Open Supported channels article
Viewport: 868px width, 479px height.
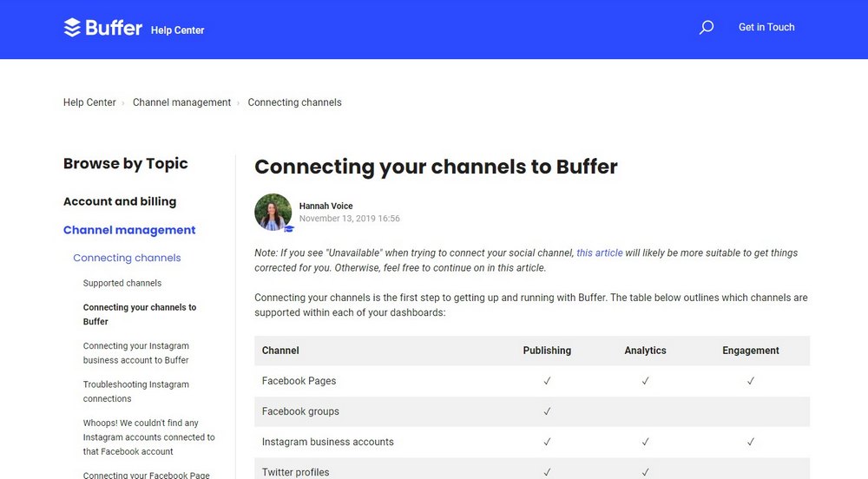(x=122, y=283)
